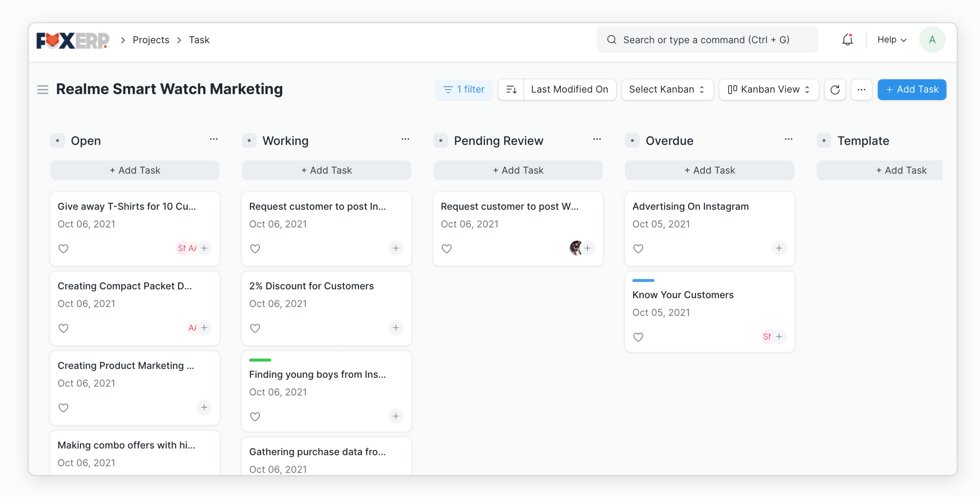The height and width of the screenshot is (497, 980).
Task: Like the Give away T-Shirts task
Action: click(x=63, y=249)
